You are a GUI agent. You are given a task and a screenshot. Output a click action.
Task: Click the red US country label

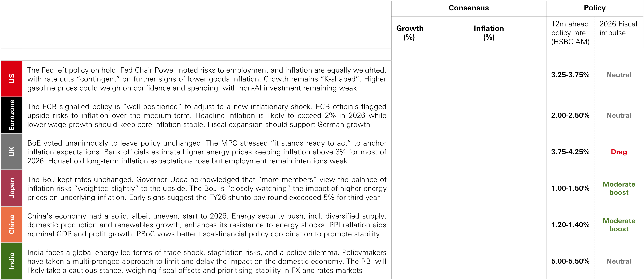(12, 79)
